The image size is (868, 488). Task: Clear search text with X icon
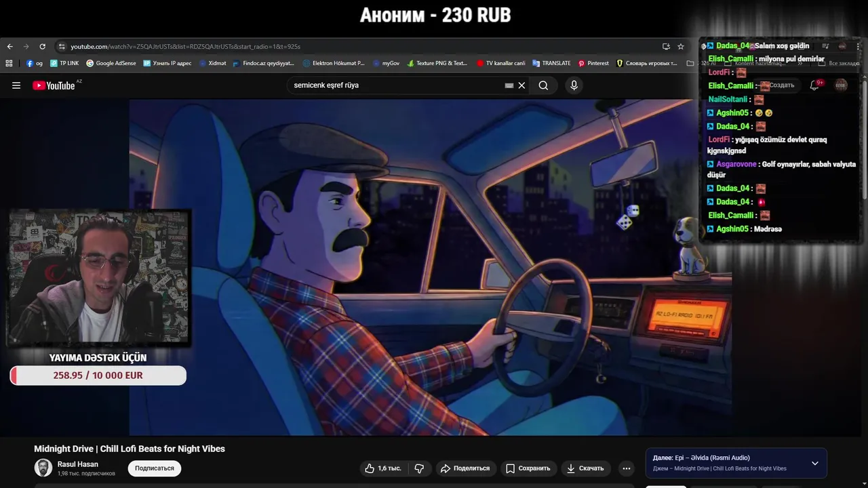(x=521, y=85)
